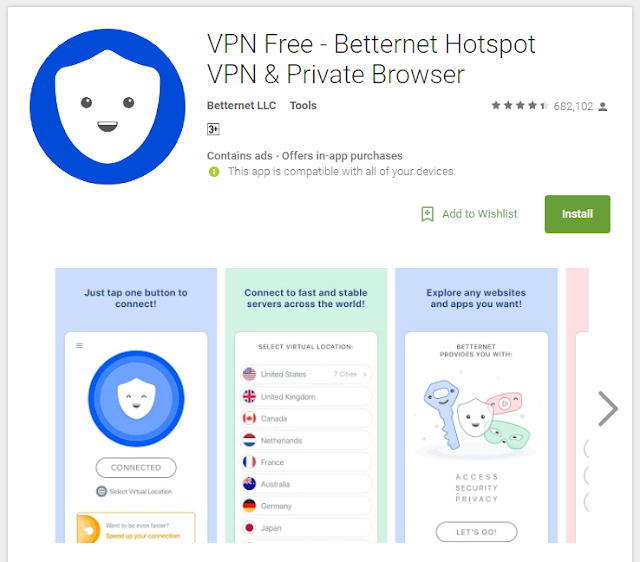Click the Japan flag in screenshot
Screen dimensions: 640x562
coord(249,528)
